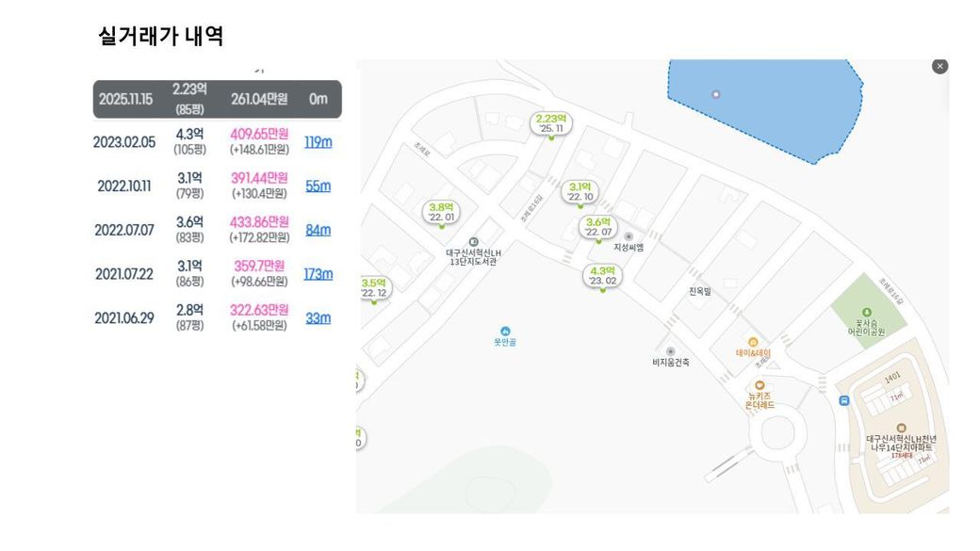Select the 3.6억 '22.07 map marker
Viewport: 980px width, 551px height.
pyautogui.click(x=599, y=226)
